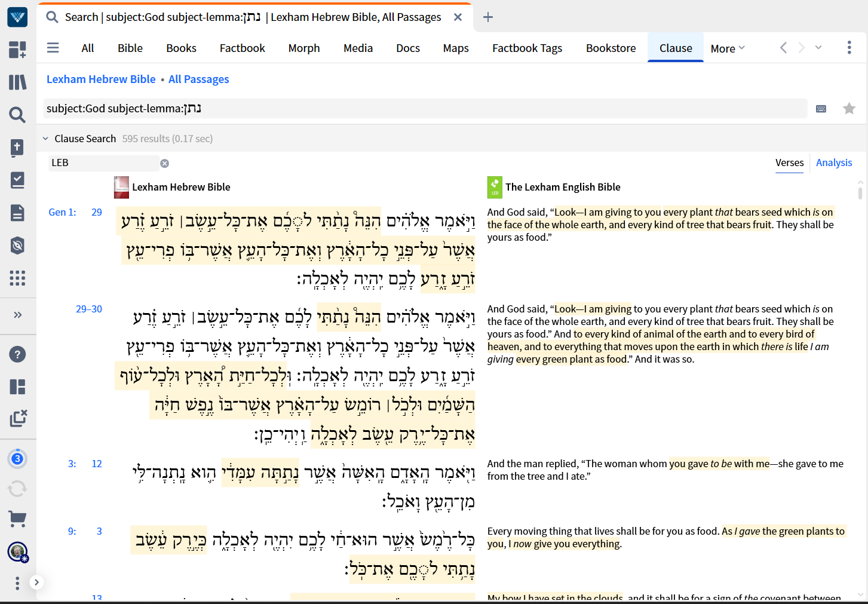Open the shopping cart icon
868x604 pixels.
point(17,519)
